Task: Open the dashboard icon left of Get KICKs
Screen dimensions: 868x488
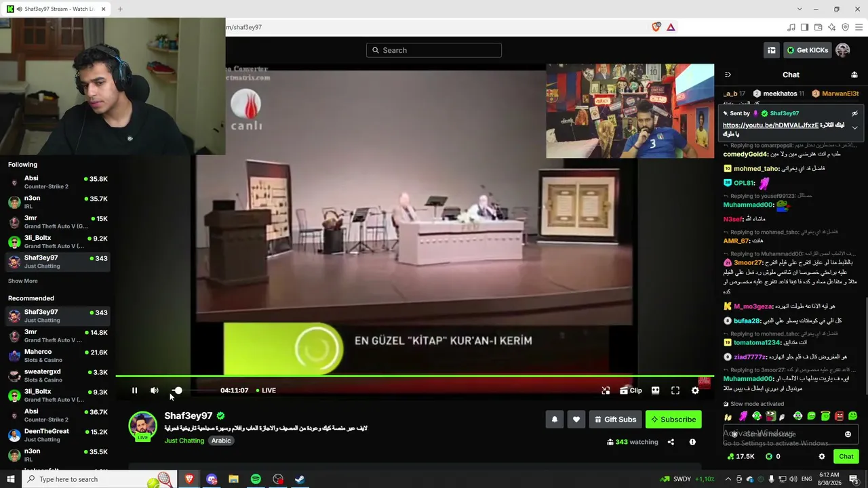Action: click(x=771, y=50)
